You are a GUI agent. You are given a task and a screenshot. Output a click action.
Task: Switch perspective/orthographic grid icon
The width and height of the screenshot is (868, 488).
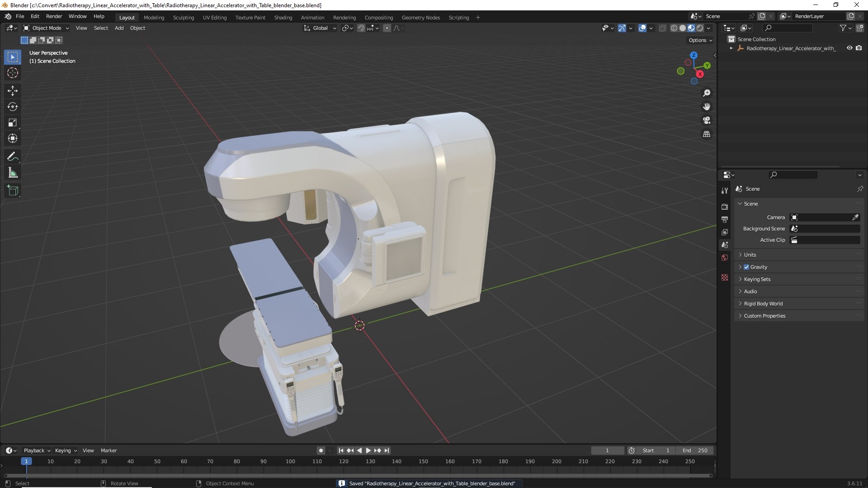[x=707, y=134]
